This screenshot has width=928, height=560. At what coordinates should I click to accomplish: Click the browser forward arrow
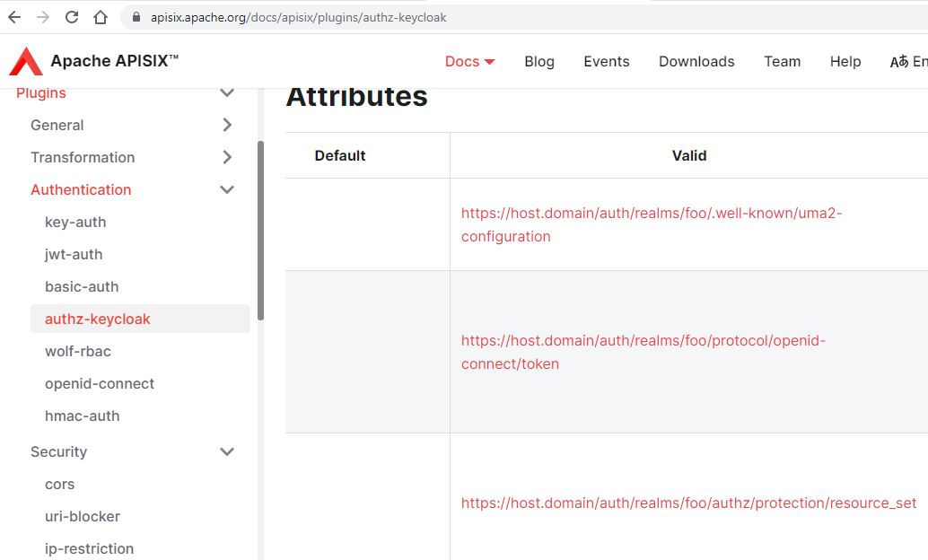[43, 17]
